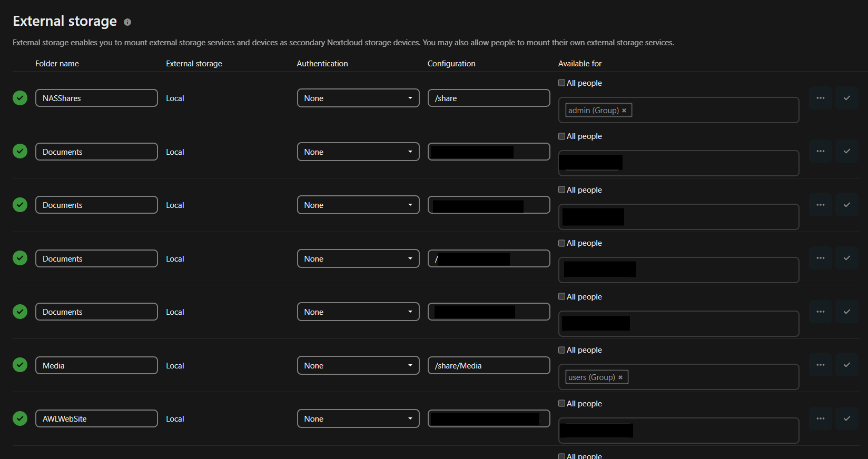Click the Local label in NASShares row

click(x=175, y=98)
